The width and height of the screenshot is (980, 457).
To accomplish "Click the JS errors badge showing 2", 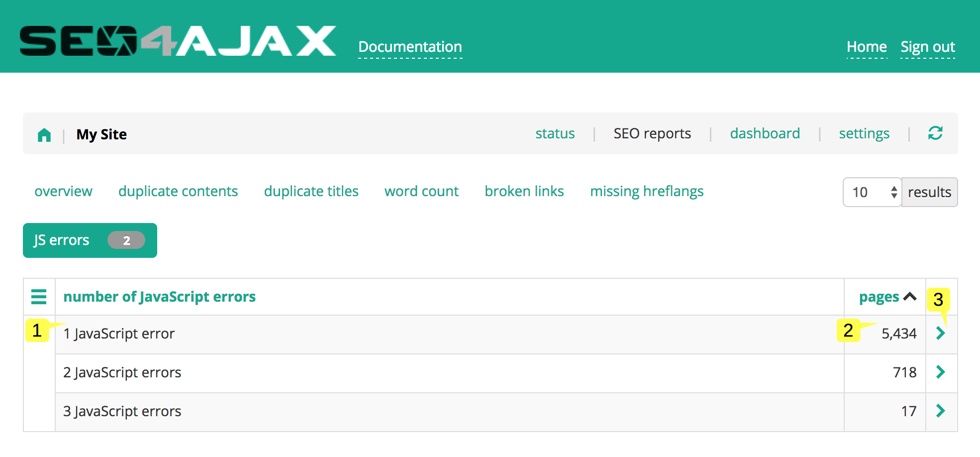I will (126, 240).
